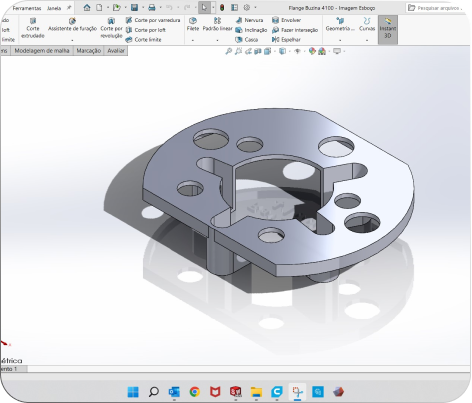The image size is (472, 403).
Task: Click the Apply scene icon
Action: 322,51
